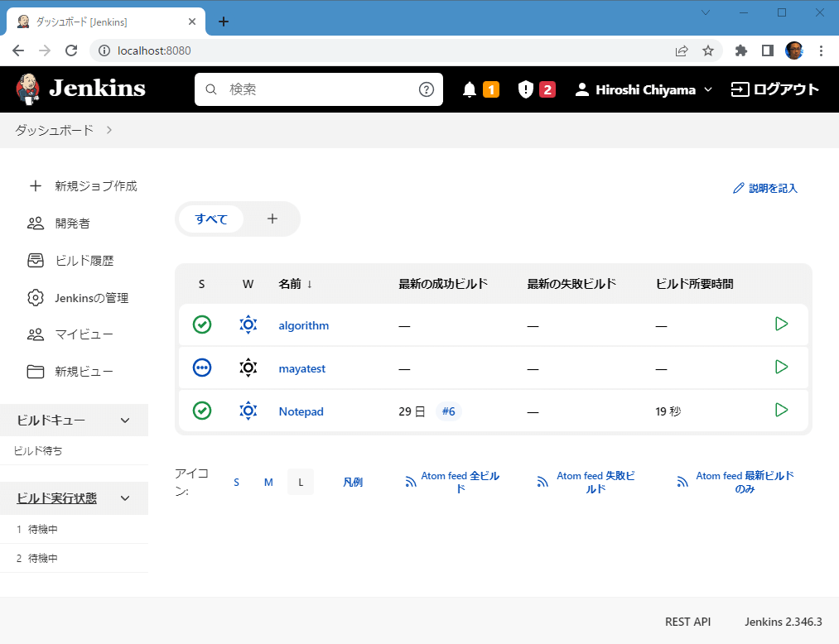Viewport: 839px width, 644px height.
Task: Open the Notepad job link
Action: pos(301,411)
